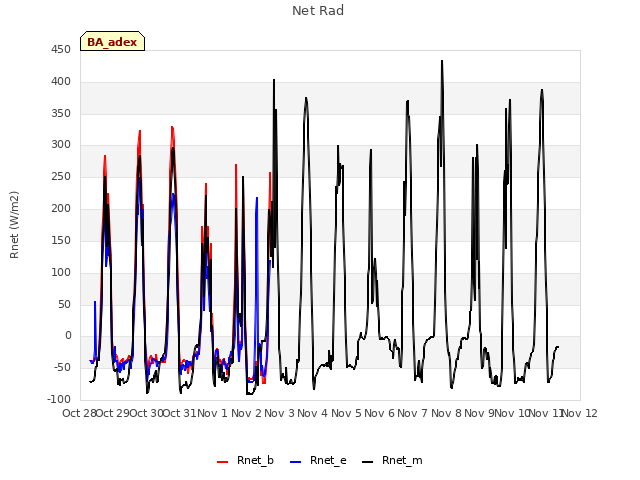Click the 400 y-axis tick label
Viewport: 640px width, 480px height.
pyautogui.click(x=61, y=82)
